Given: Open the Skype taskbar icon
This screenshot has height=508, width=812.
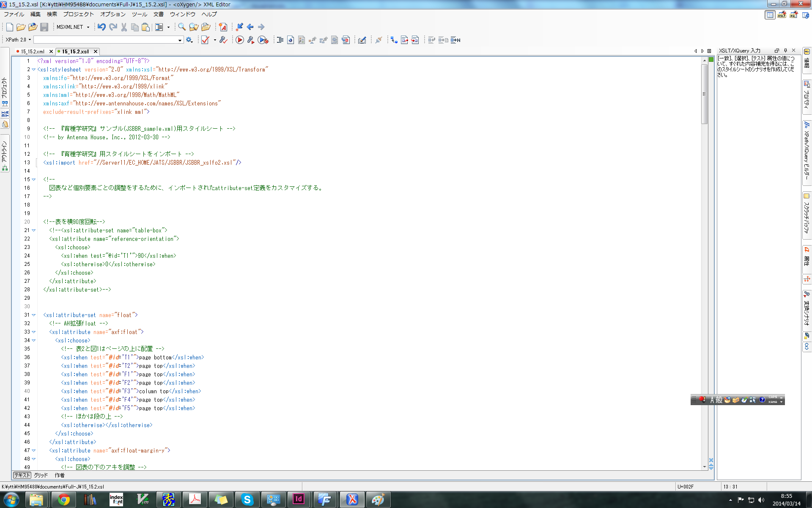Looking at the screenshot, I should (247, 500).
